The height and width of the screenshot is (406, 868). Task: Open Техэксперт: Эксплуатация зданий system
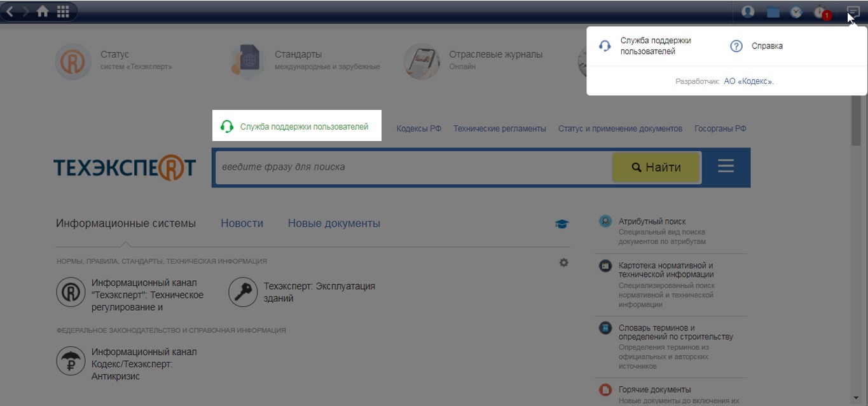(303, 292)
